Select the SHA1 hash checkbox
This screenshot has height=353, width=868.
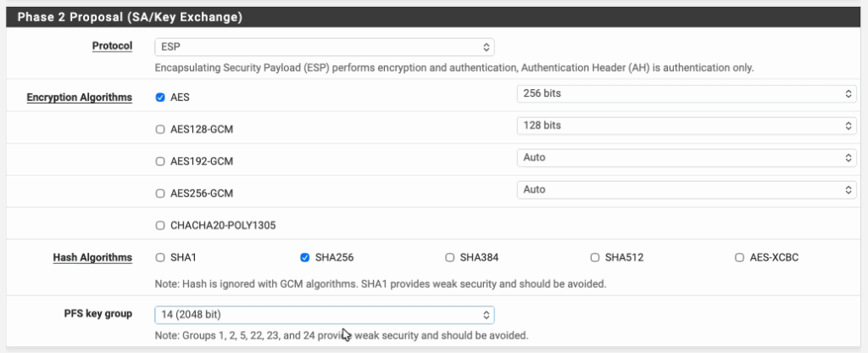pyautogui.click(x=160, y=257)
